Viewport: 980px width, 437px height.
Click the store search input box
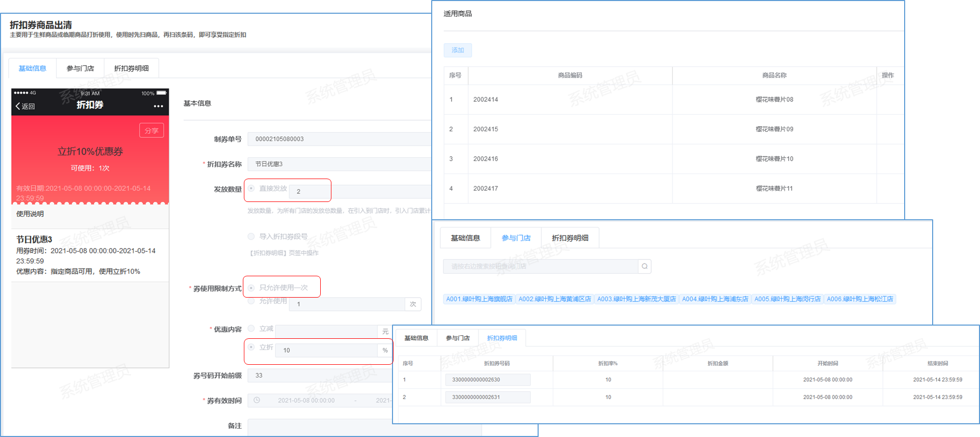pos(541,266)
